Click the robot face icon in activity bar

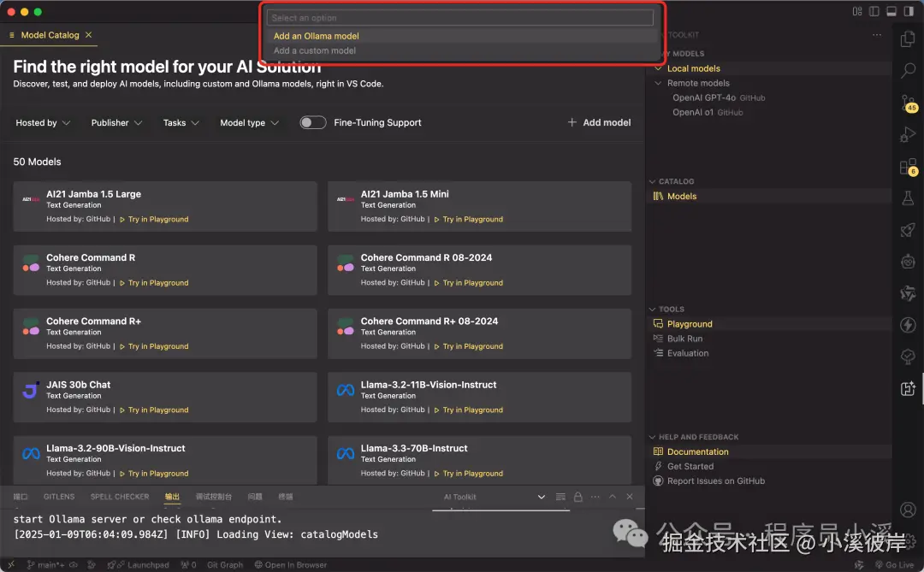908,261
